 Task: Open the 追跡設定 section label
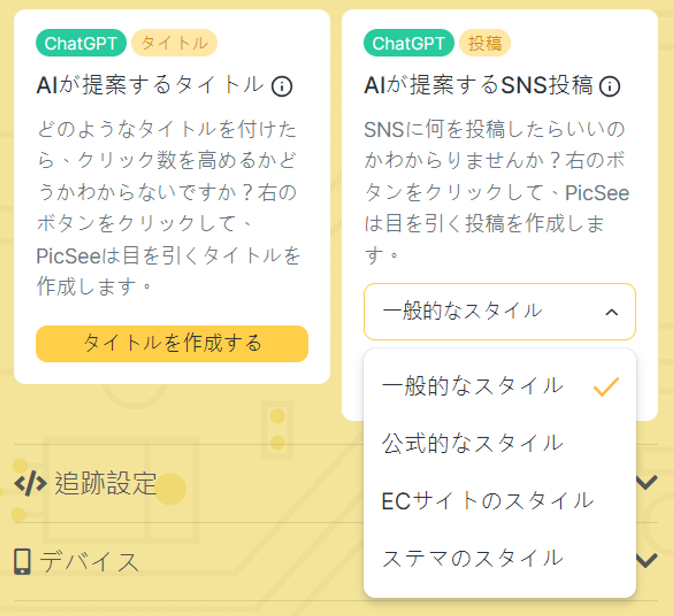(x=106, y=483)
